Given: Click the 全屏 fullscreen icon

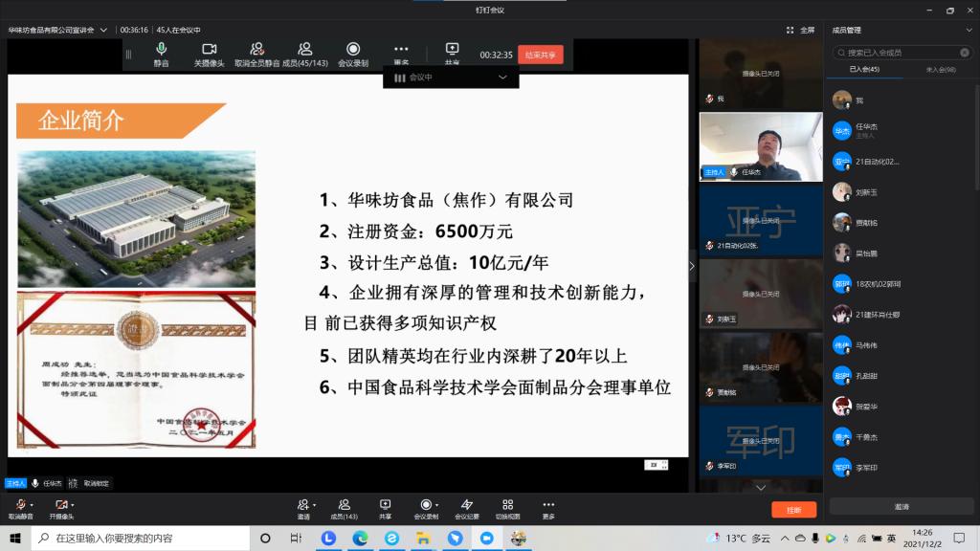Looking at the screenshot, I should [801, 30].
